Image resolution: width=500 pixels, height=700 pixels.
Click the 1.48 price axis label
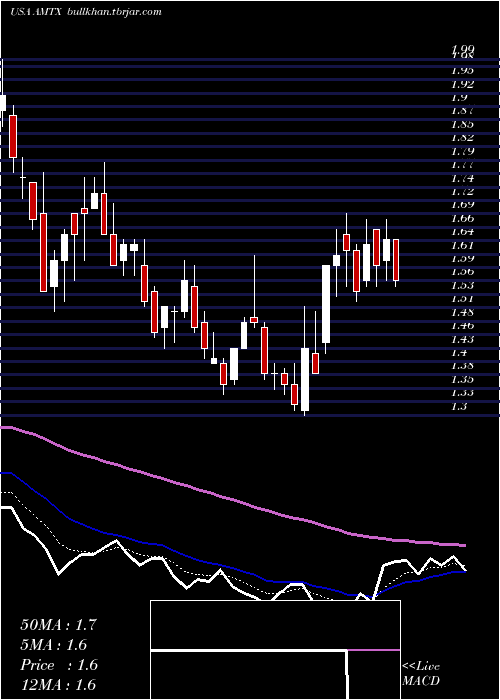point(462,312)
